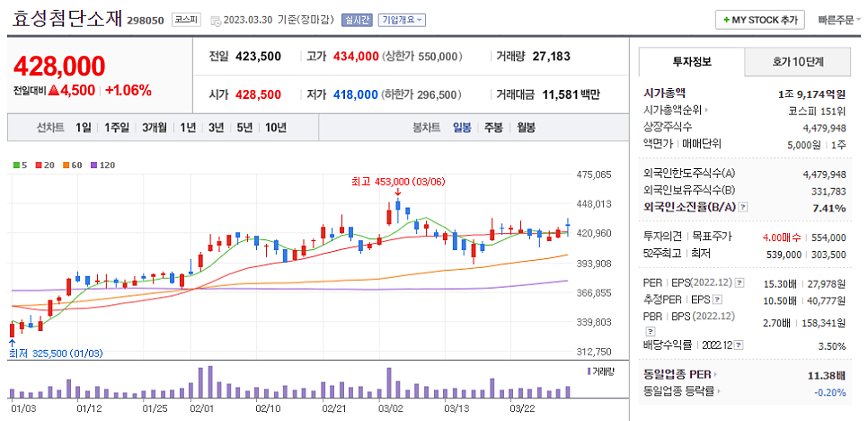Viewport: 868px width, 421px height.
Task: Open the 동일업종 등락률 link
Action: (x=682, y=391)
